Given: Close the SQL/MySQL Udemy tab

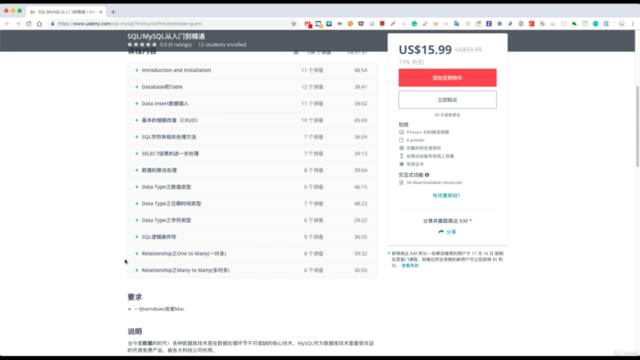Looking at the screenshot, I should 100,12.
